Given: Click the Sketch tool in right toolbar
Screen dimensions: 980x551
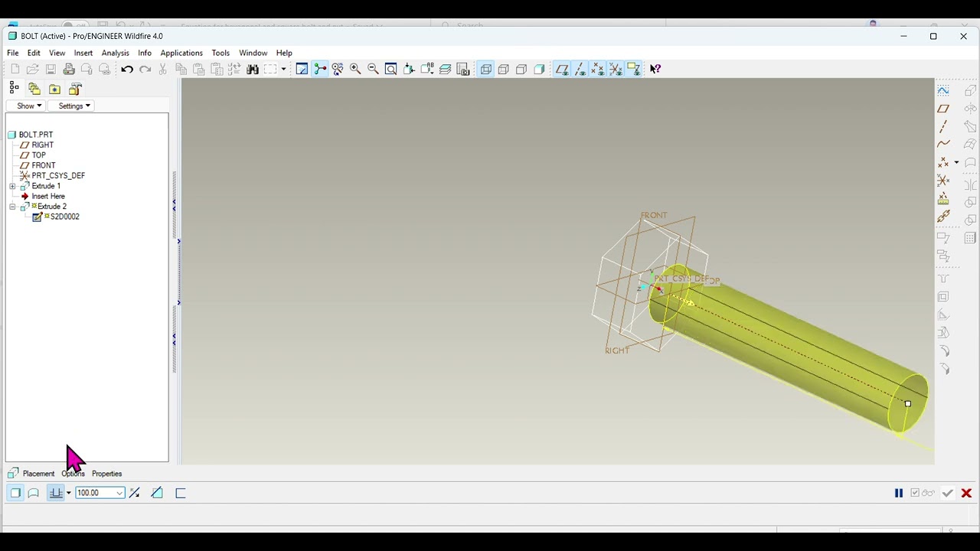Looking at the screenshot, I should tap(943, 90).
